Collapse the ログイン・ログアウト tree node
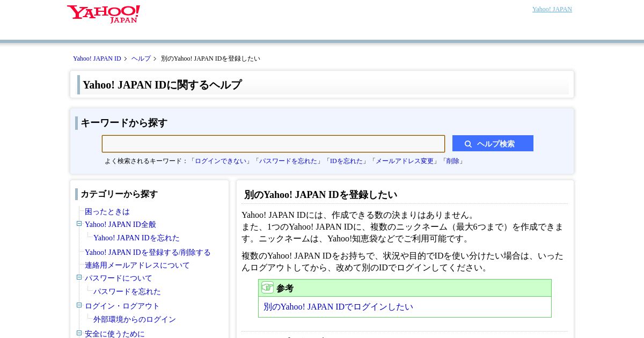 point(79,305)
